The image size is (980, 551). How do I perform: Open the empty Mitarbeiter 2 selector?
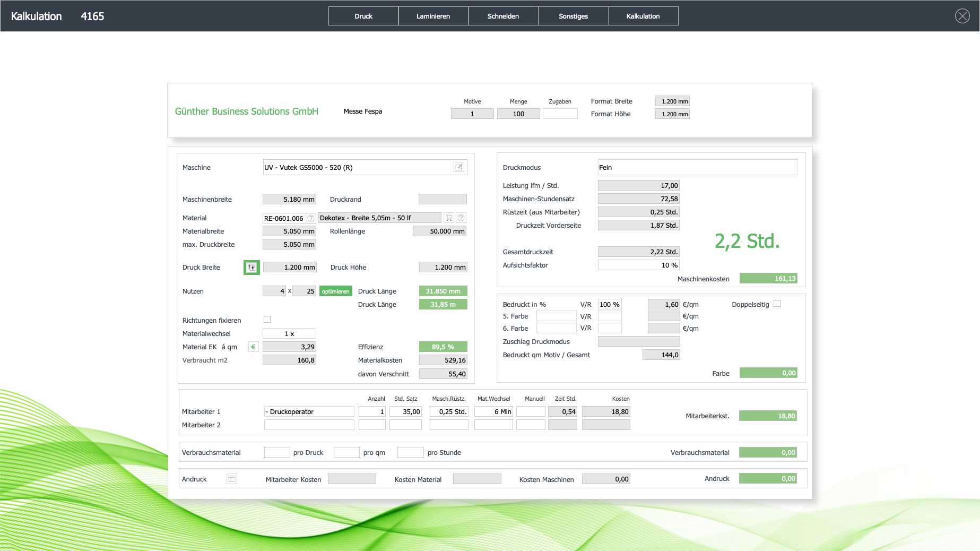[309, 425]
